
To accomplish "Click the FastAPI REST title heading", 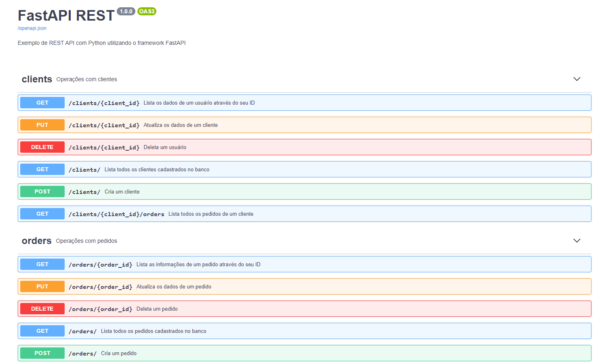I will click(65, 15).
